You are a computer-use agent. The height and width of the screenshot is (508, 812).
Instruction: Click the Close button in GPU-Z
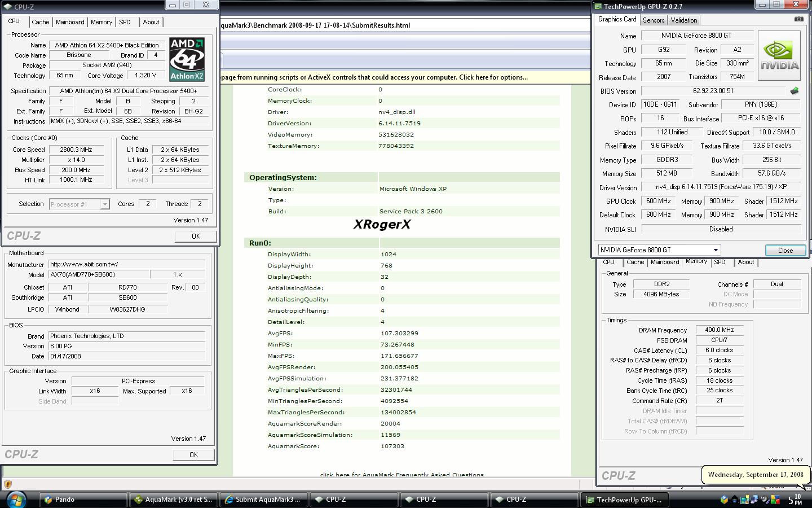(785, 251)
